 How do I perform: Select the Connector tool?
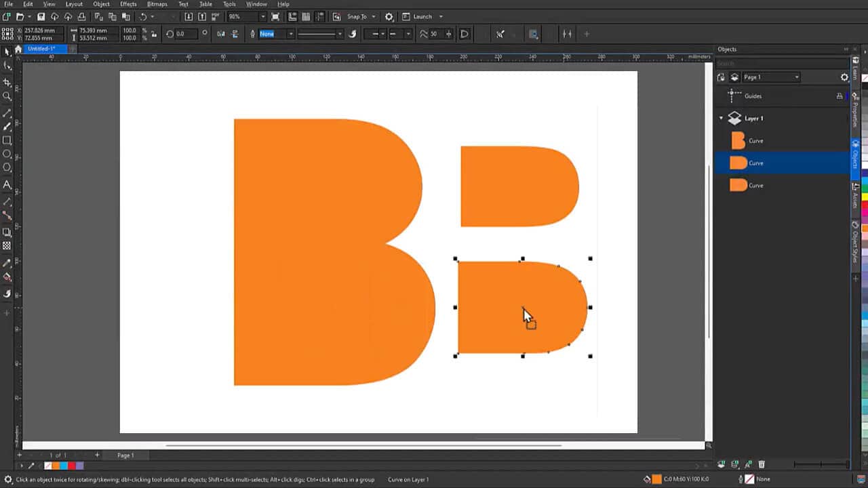(7, 215)
